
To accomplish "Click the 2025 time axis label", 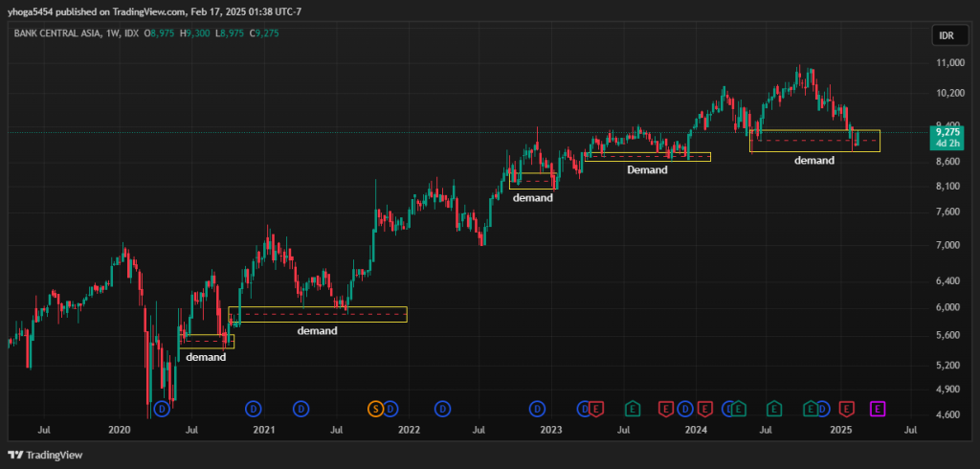I will (842, 430).
